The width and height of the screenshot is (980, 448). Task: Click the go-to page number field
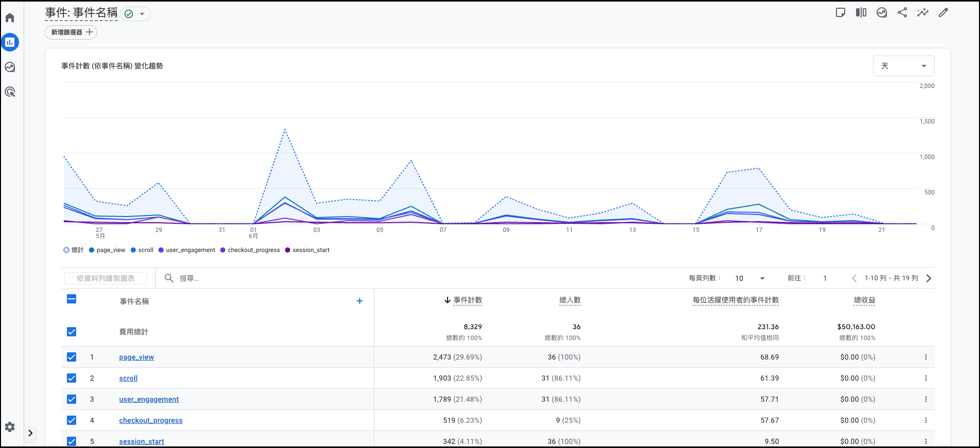(825, 278)
